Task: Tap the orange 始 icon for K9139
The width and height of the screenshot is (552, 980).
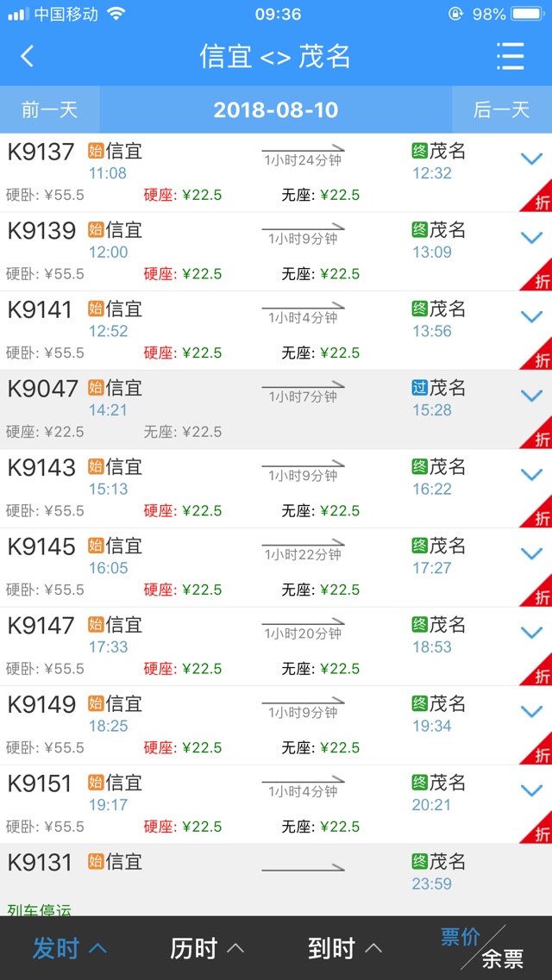Action: coord(96,230)
